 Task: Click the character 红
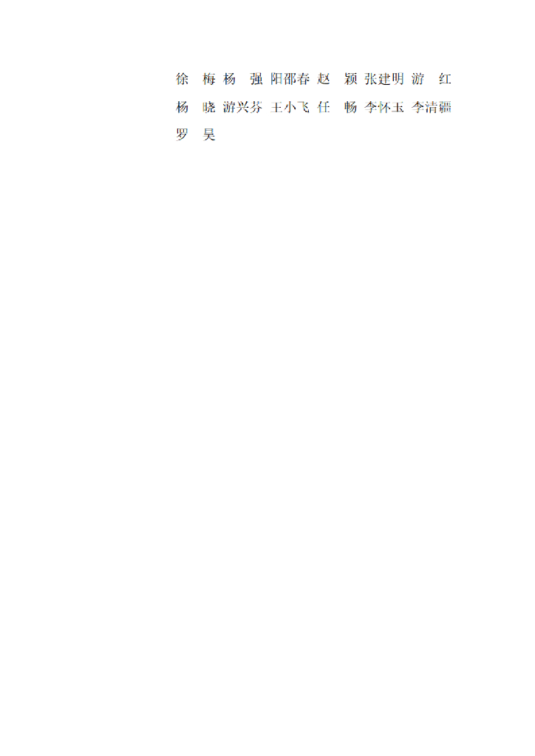tap(445, 78)
